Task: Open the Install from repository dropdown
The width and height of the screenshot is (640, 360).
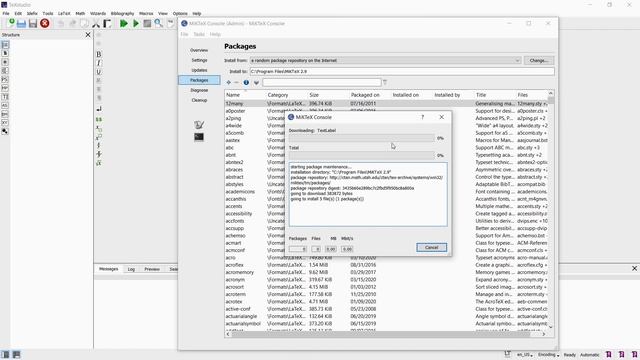Action: coord(385,60)
